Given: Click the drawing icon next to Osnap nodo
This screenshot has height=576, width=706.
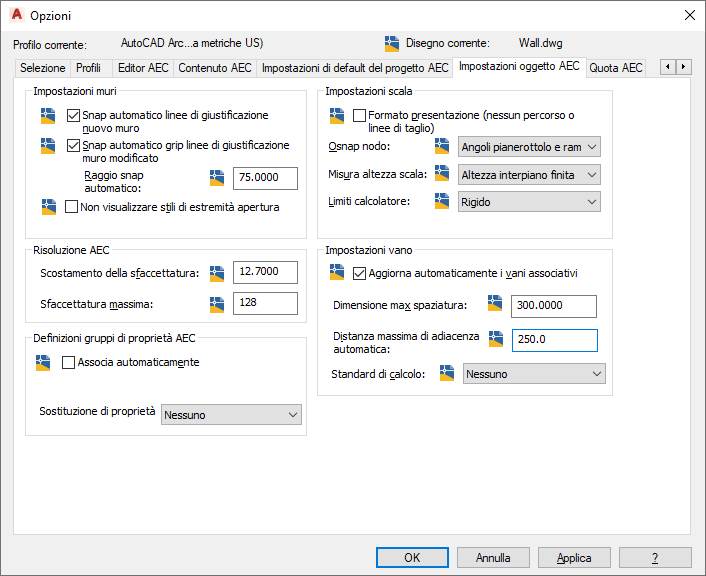Looking at the screenshot, I should click(x=442, y=146).
